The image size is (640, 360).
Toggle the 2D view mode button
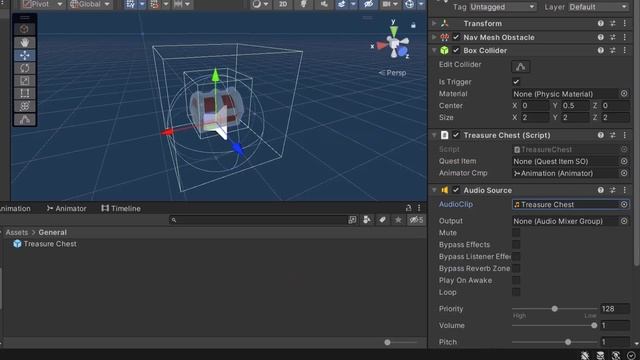[283, 4]
